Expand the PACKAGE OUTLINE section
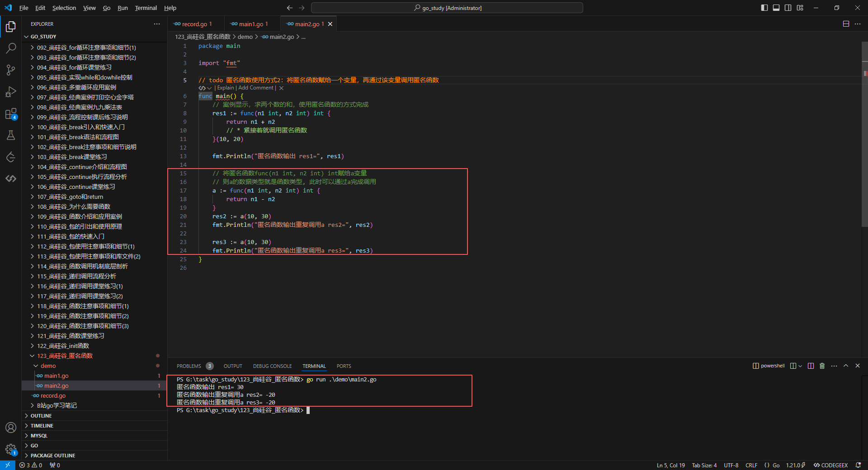Viewport: 868px width, 470px height. pyautogui.click(x=94, y=456)
